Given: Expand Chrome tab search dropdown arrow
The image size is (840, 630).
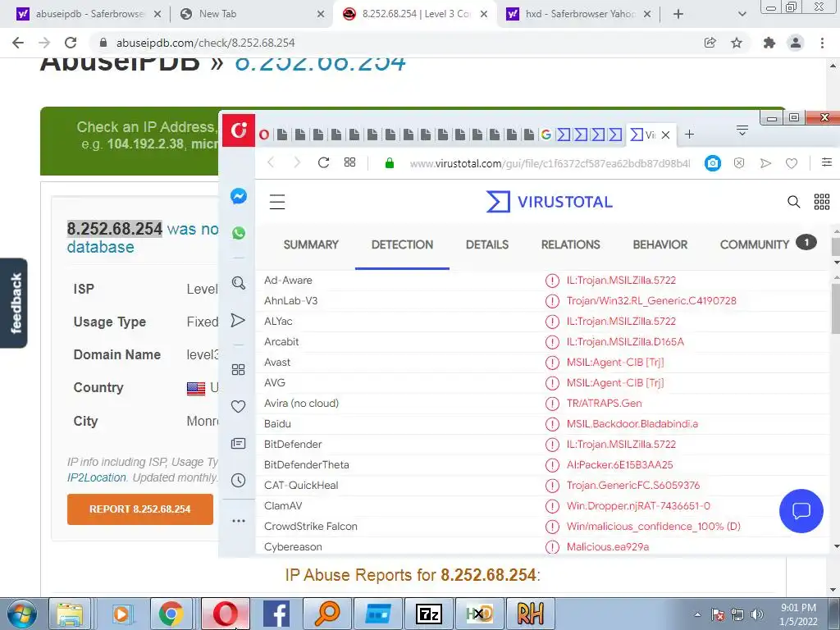Looking at the screenshot, I should [742, 15].
